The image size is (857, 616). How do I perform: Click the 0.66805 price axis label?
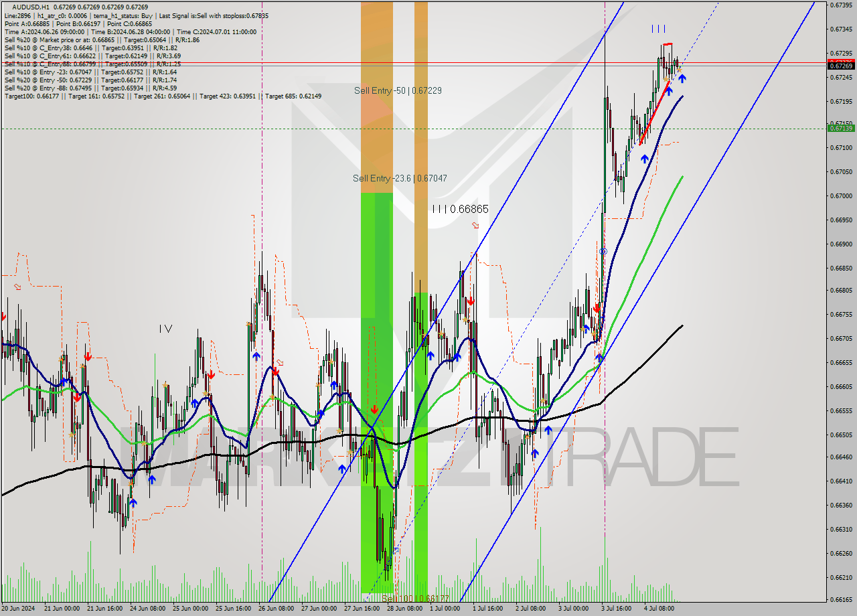841,290
